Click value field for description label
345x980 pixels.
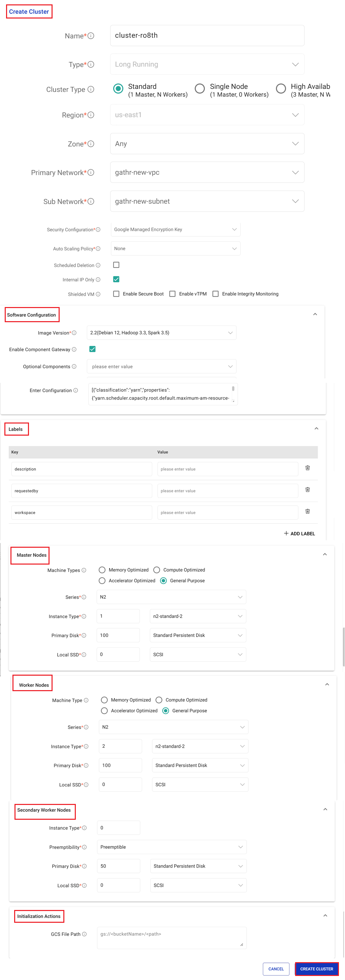(228, 469)
